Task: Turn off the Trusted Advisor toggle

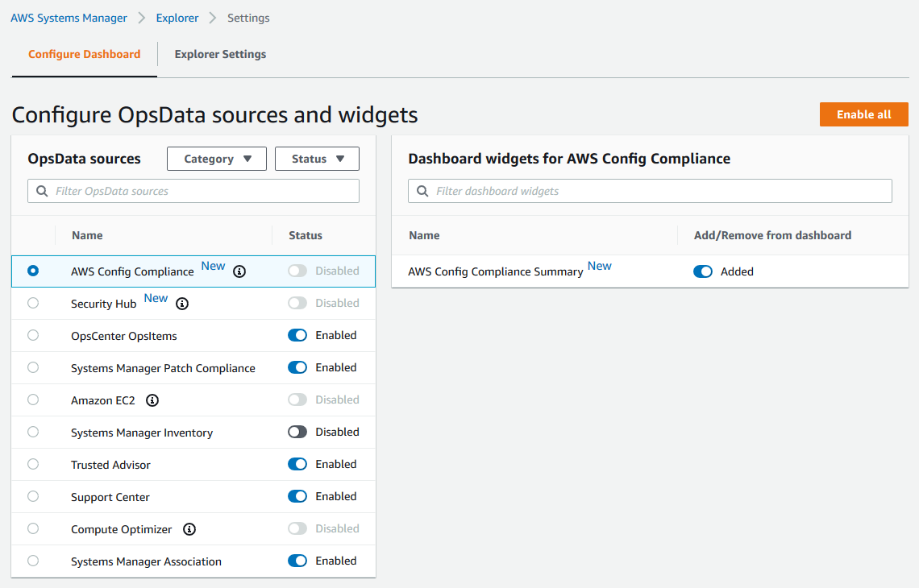Action: click(x=297, y=464)
